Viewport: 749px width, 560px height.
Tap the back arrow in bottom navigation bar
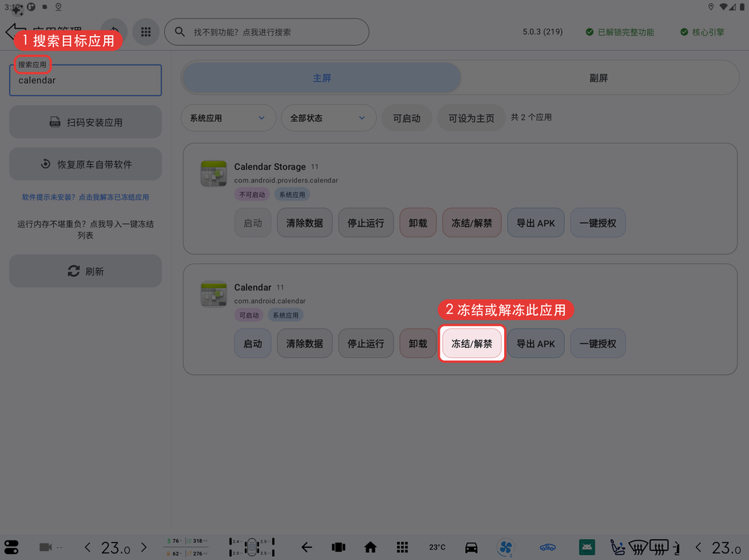pos(306,547)
